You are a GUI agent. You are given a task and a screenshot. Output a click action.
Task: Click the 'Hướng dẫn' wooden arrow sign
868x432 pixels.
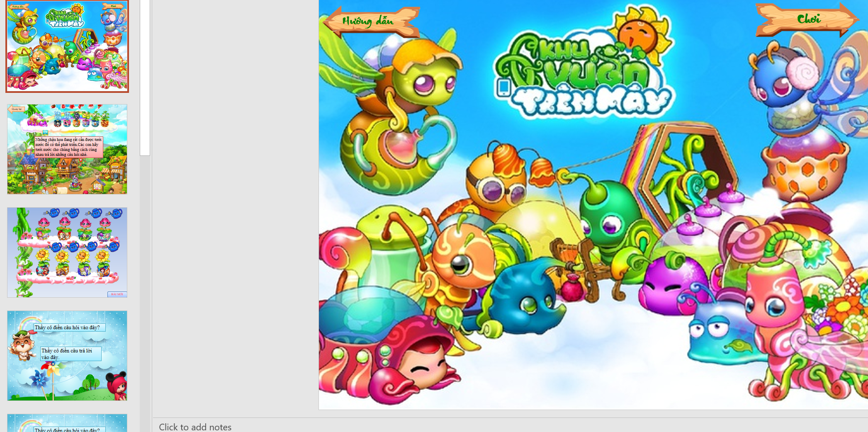click(370, 21)
